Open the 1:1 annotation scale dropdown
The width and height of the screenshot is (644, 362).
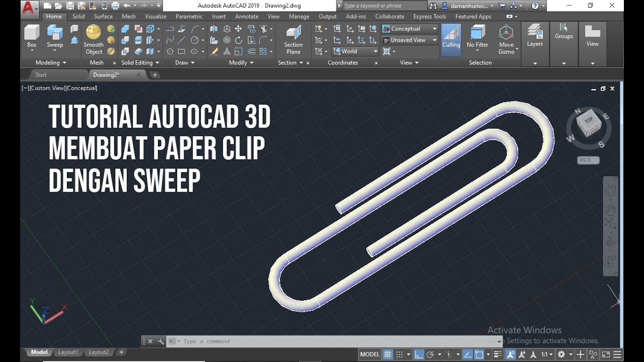click(546, 354)
